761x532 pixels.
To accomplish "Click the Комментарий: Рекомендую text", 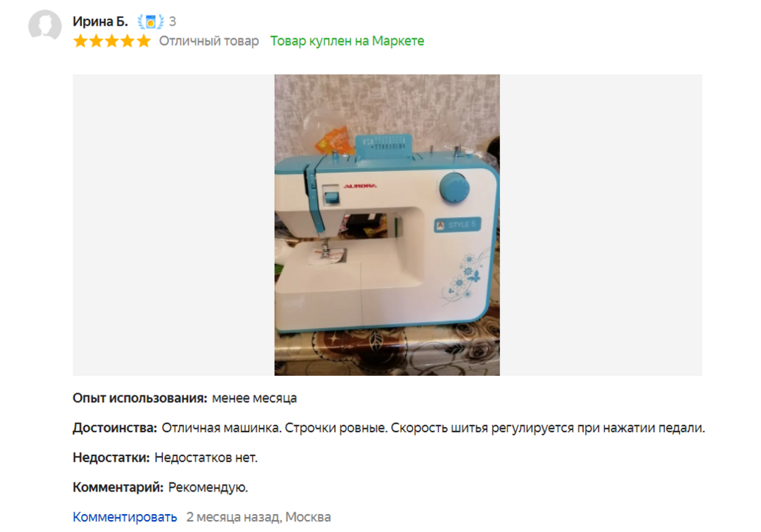I will pyautogui.click(x=160, y=487).
